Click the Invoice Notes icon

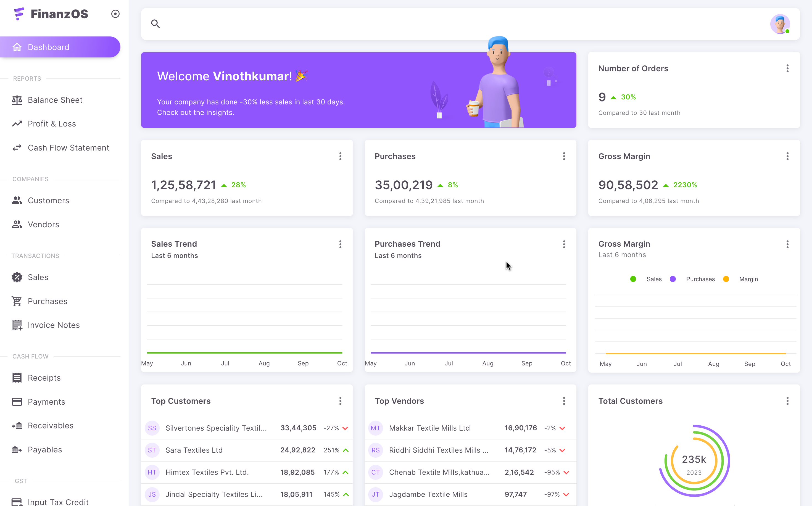tap(17, 325)
